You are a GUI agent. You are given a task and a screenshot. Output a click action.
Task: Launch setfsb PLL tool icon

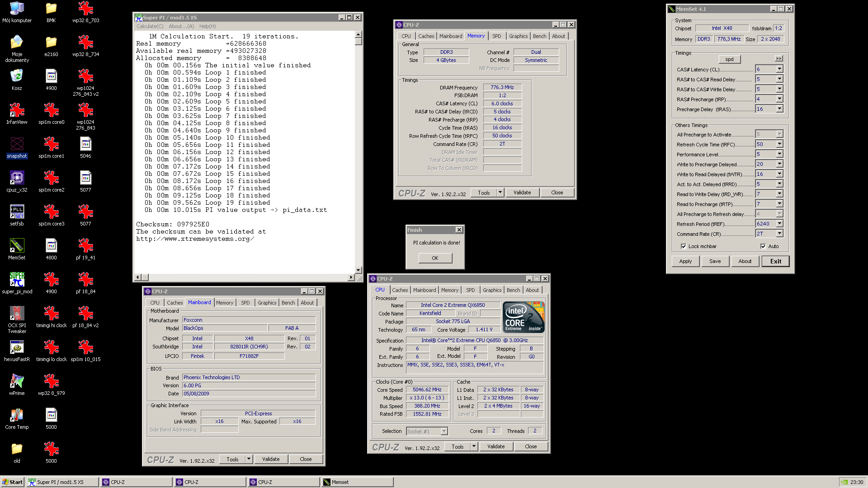[17, 215]
